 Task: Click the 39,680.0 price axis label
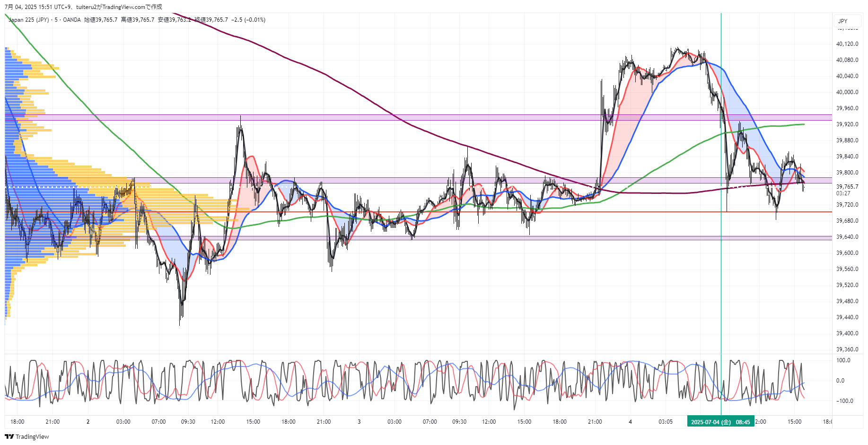tap(847, 221)
